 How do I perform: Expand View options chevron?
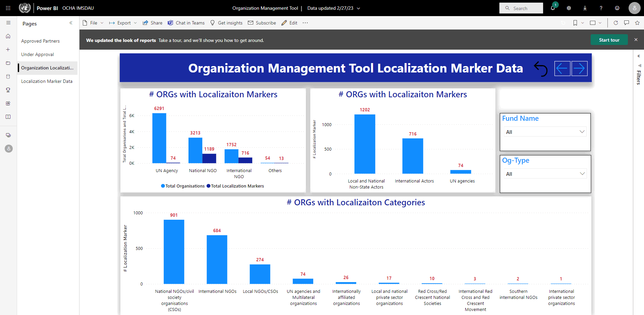point(600,23)
